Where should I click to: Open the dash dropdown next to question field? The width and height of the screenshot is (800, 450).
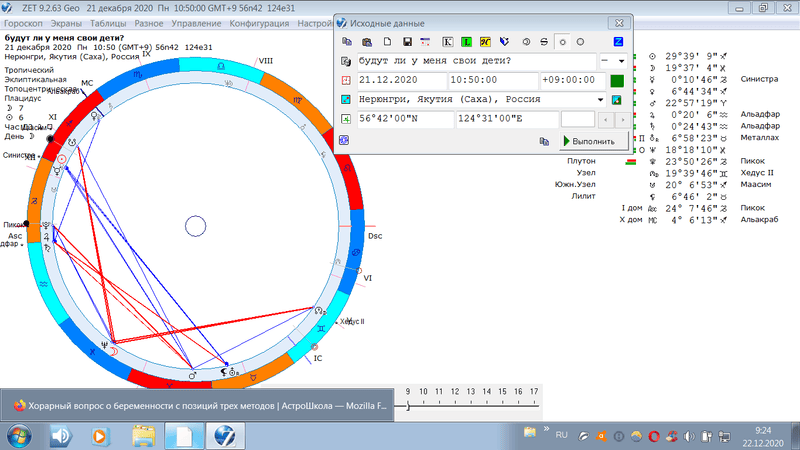point(610,61)
